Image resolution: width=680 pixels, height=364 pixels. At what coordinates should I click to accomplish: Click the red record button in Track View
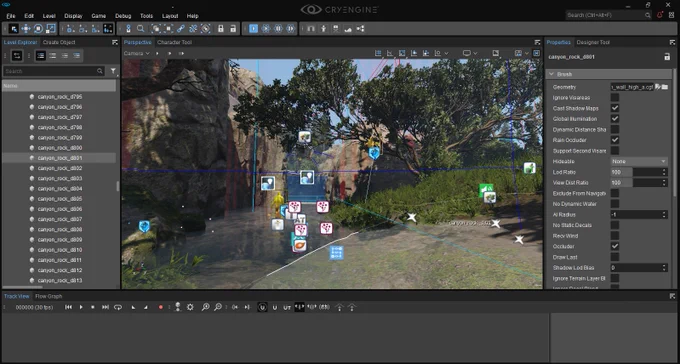[161, 307]
